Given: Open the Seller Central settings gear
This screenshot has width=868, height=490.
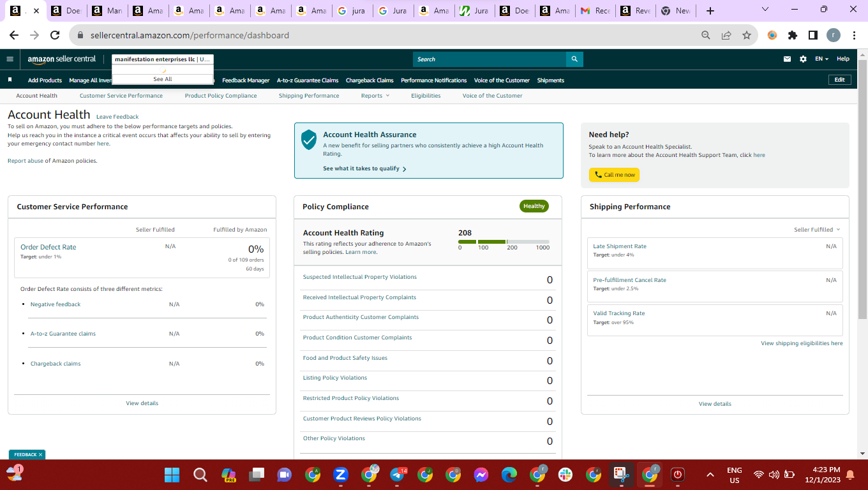Looking at the screenshot, I should pos(803,59).
